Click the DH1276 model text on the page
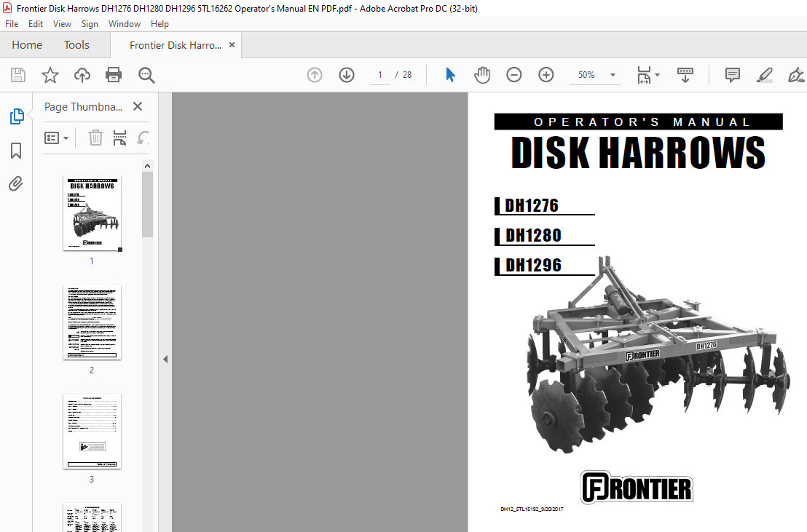This screenshot has height=532, width=807. point(532,205)
